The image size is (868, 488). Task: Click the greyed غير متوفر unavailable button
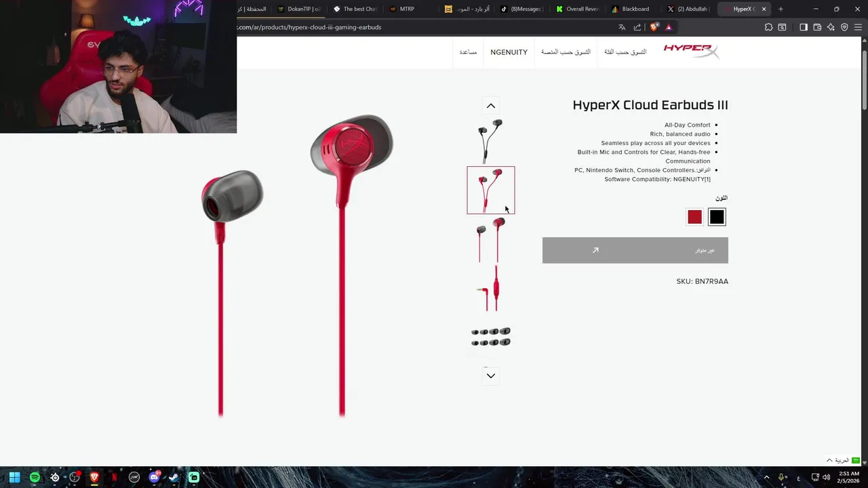click(635, 250)
